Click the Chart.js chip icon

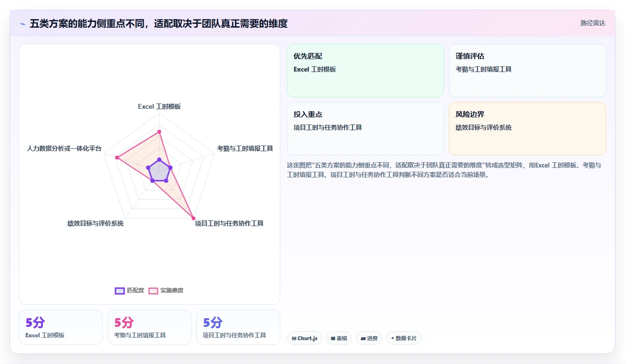(294, 338)
